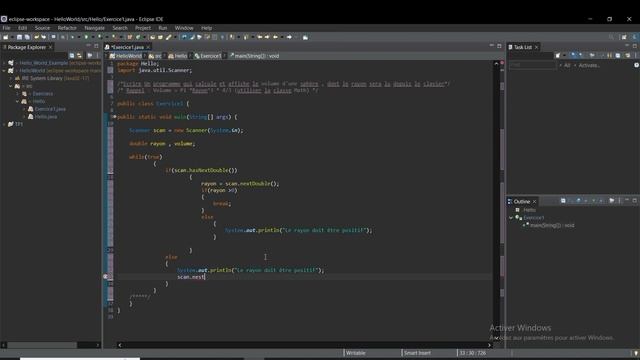Image resolution: width=640 pixels, height=360 pixels.
Task: Open the File menu
Action: [x=7, y=28]
